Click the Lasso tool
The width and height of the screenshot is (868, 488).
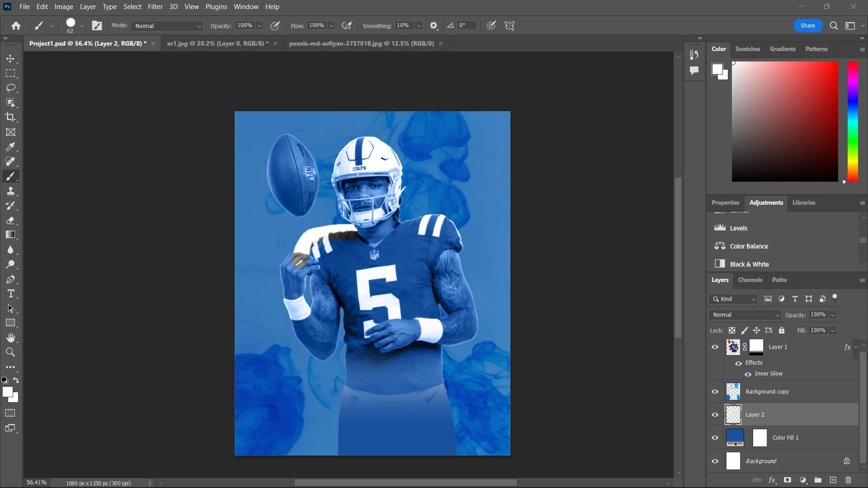pos(10,88)
